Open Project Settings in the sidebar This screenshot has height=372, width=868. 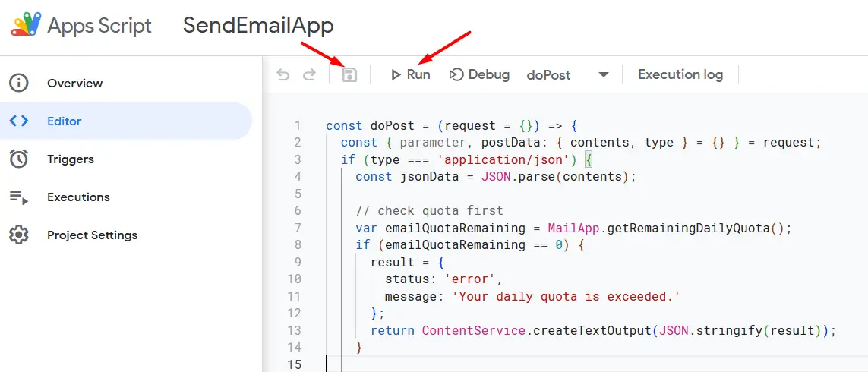click(x=92, y=235)
